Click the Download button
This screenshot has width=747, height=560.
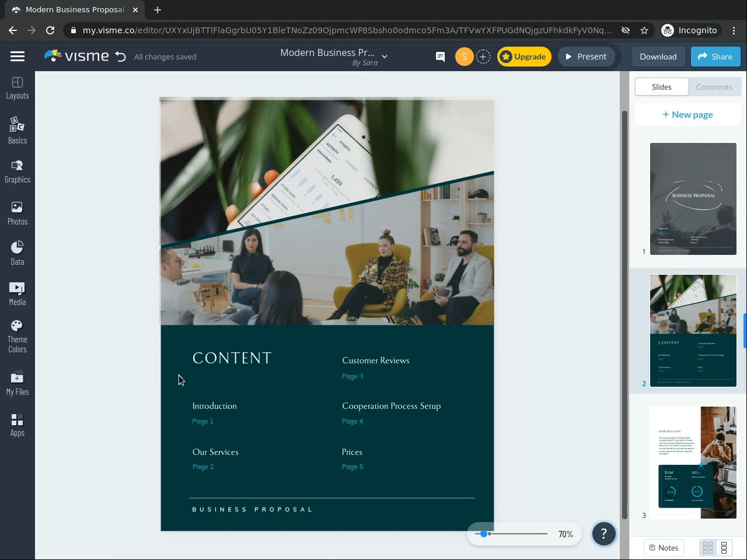click(658, 57)
